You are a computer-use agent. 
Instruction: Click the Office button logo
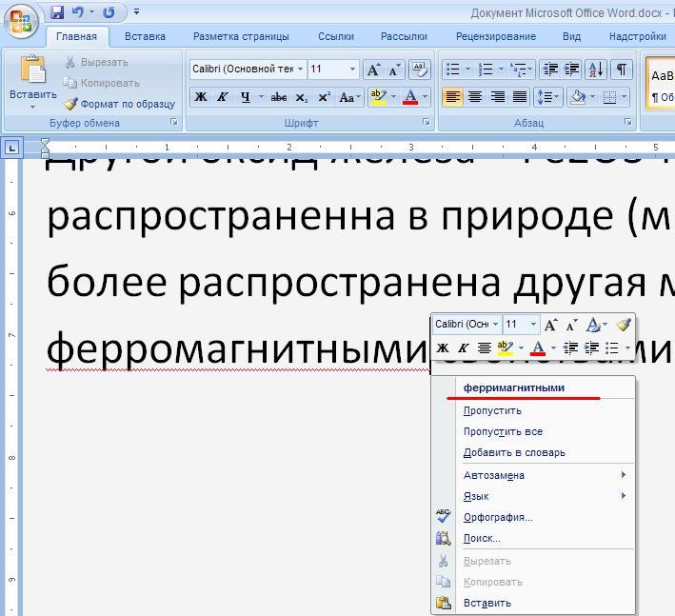pos(21,20)
